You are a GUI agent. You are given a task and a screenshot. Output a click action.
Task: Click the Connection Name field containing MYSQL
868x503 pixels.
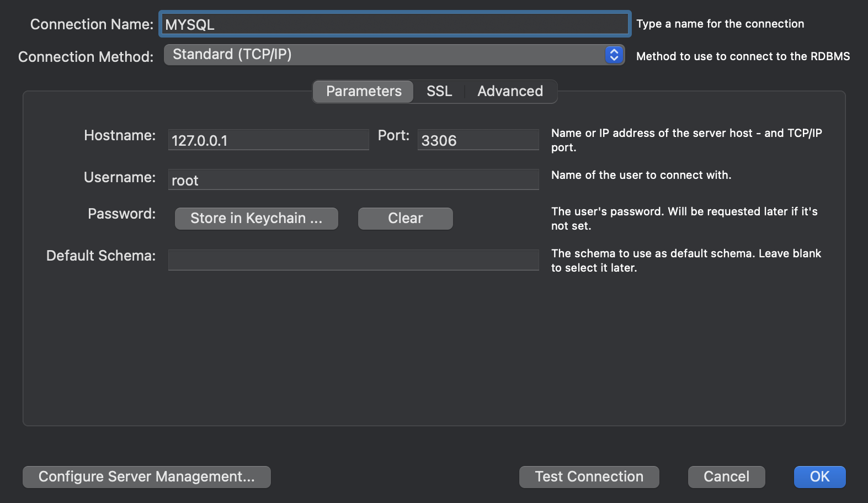coord(395,24)
